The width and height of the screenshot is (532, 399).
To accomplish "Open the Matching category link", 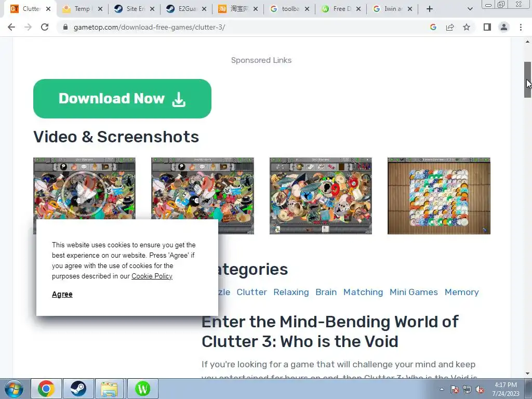I will (363, 292).
